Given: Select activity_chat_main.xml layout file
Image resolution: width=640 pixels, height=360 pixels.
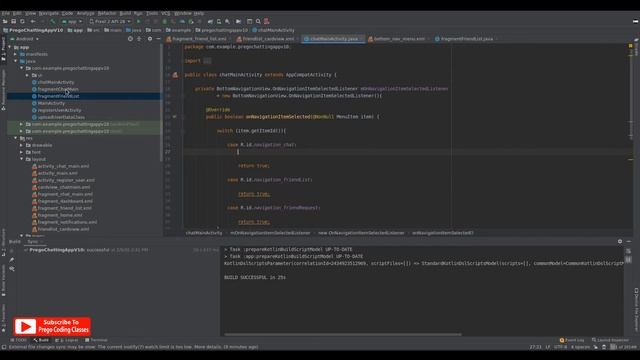Looking at the screenshot, I should click(63, 167).
